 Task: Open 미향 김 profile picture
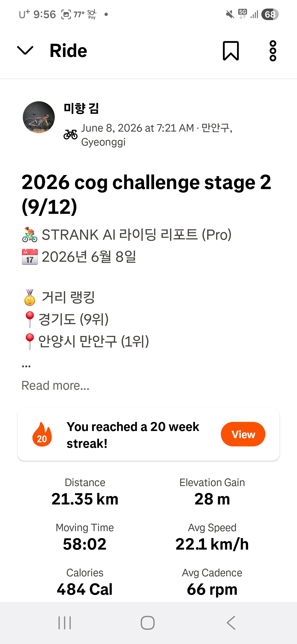39,117
